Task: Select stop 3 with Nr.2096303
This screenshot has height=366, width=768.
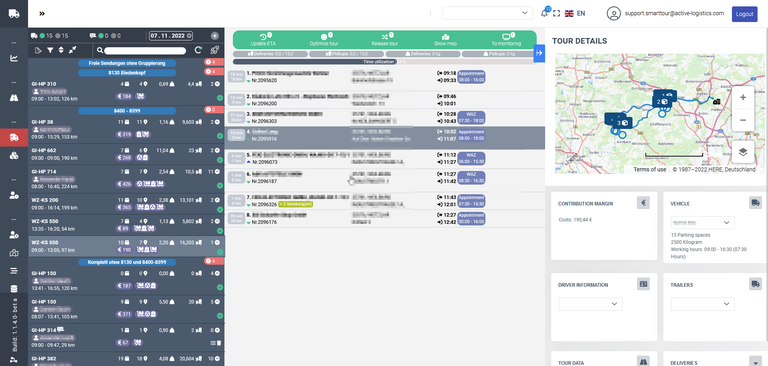Action: pos(384,118)
